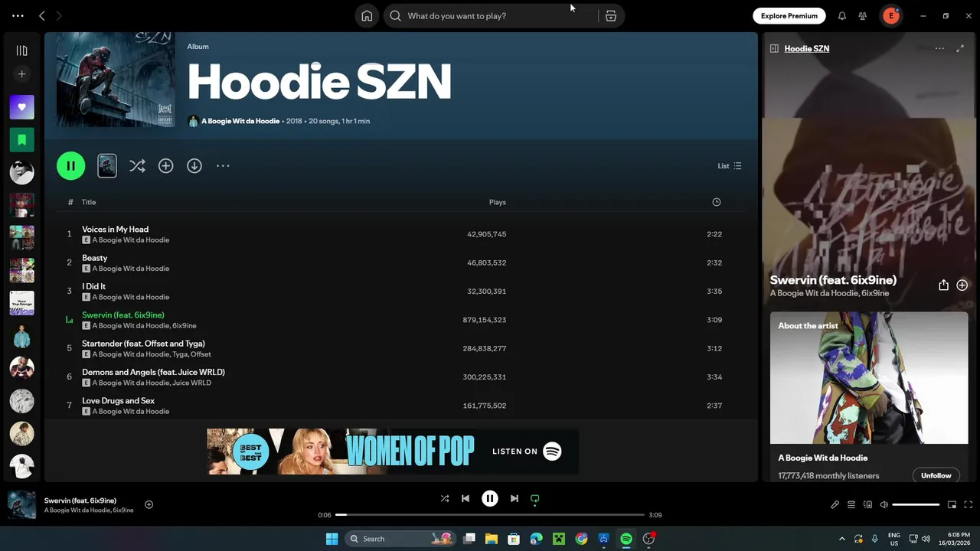
Task: Select Startender (feat. Offset and Tyga)
Action: [x=143, y=344]
